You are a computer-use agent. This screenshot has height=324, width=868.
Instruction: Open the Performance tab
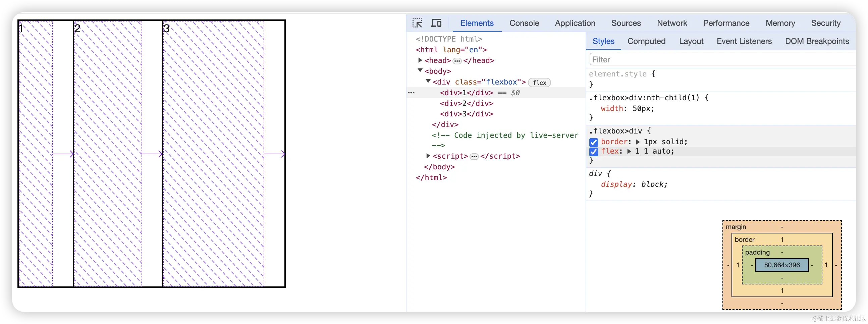726,23
